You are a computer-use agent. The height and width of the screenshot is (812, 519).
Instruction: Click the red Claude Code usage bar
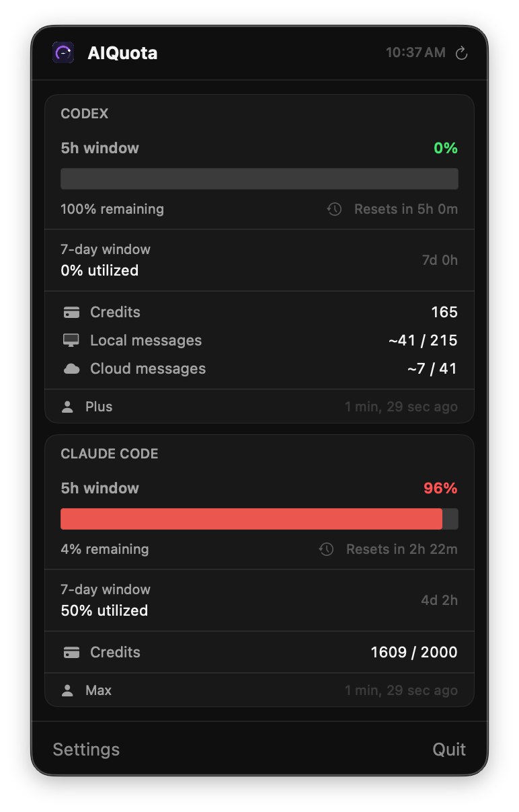pos(251,519)
